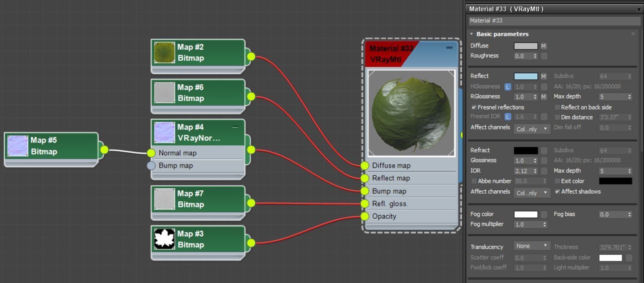Uncheck the Affect shadows option
Screen dimensions: 644x283
[x=557, y=192]
